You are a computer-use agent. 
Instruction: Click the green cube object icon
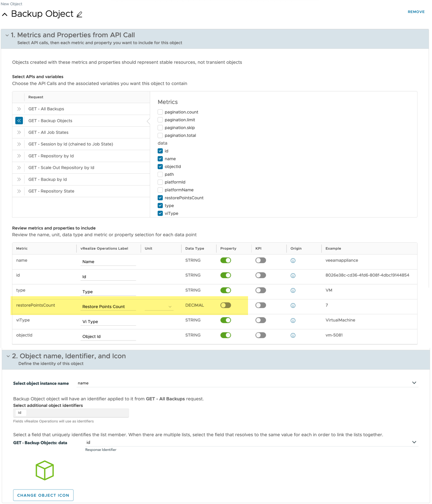pyautogui.click(x=45, y=470)
